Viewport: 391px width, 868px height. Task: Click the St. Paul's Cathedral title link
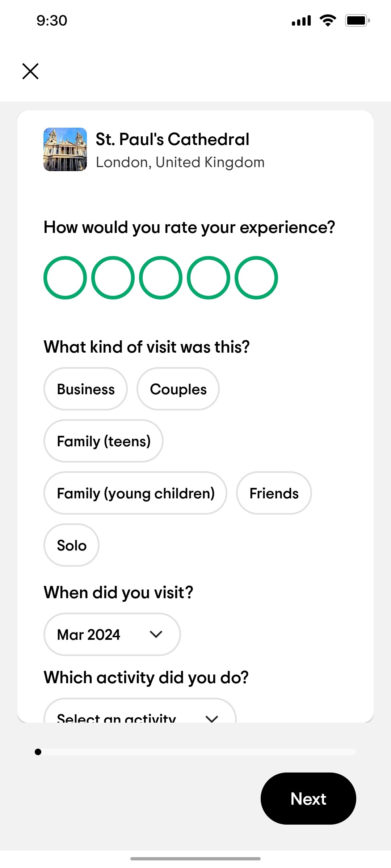(172, 139)
